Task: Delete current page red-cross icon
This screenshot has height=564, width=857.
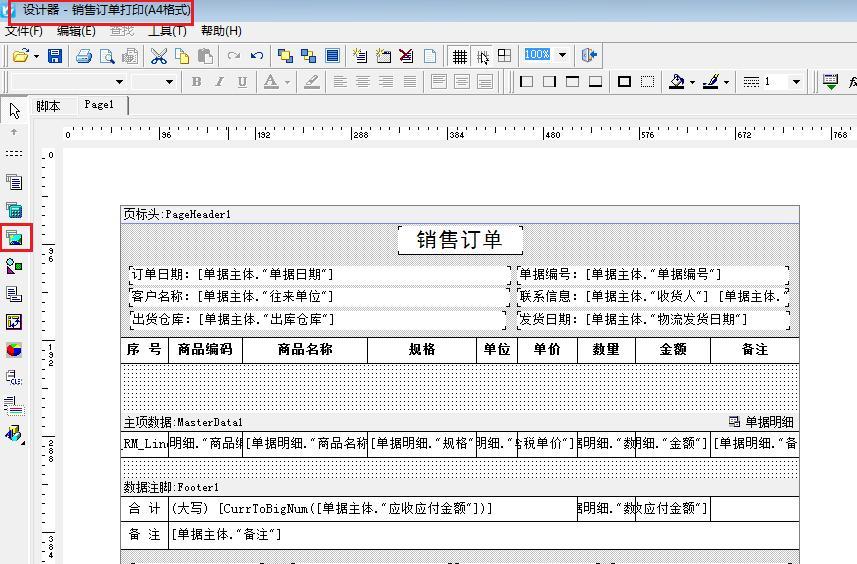Action: 406,56
